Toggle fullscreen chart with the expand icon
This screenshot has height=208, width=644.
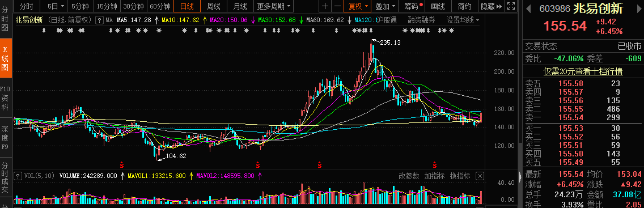point(511,6)
